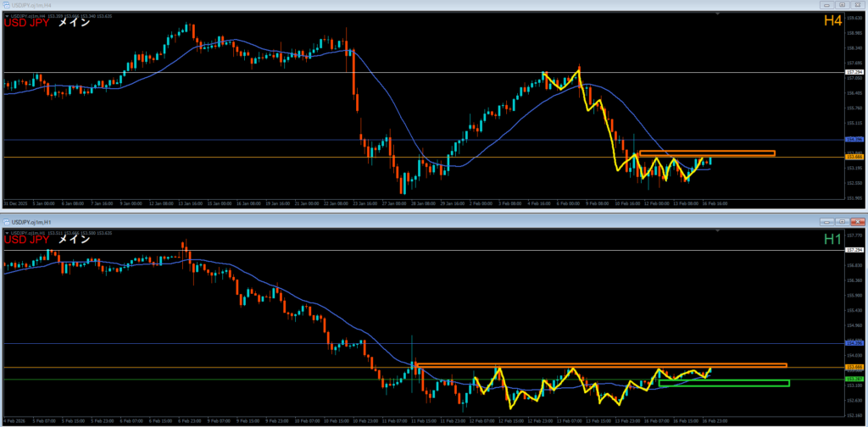Close the H1 chart window
This screenshot has height=427, width=868.
[x=856, y=221]
